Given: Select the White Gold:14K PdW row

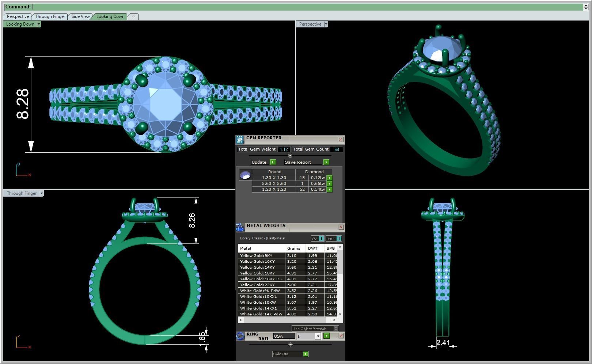Looking at the screenshot, I should [x=288, y=314].
